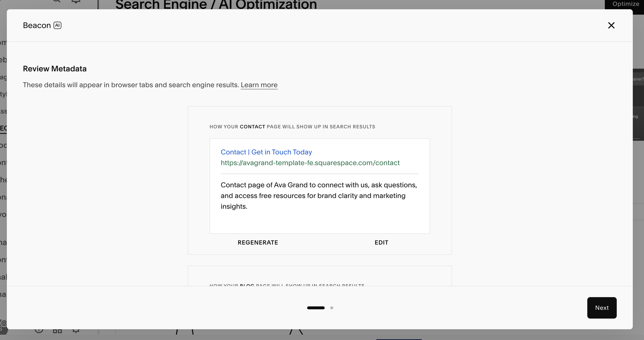Close the Beacon AI dialog
Screen dimensions: 644x340
tap(611, 25)
